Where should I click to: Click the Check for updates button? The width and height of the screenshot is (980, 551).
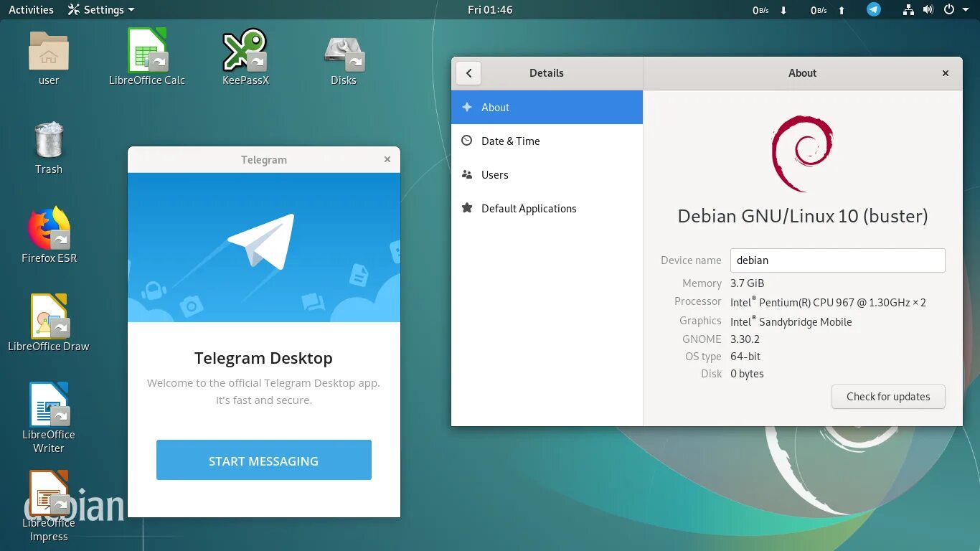point(888,397)
